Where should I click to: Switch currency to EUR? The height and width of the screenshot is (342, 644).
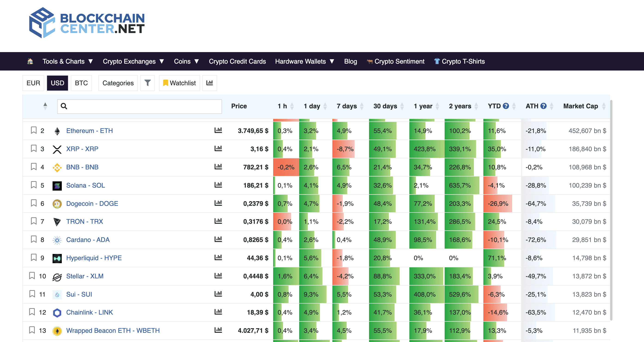click(x=33, y=83)
